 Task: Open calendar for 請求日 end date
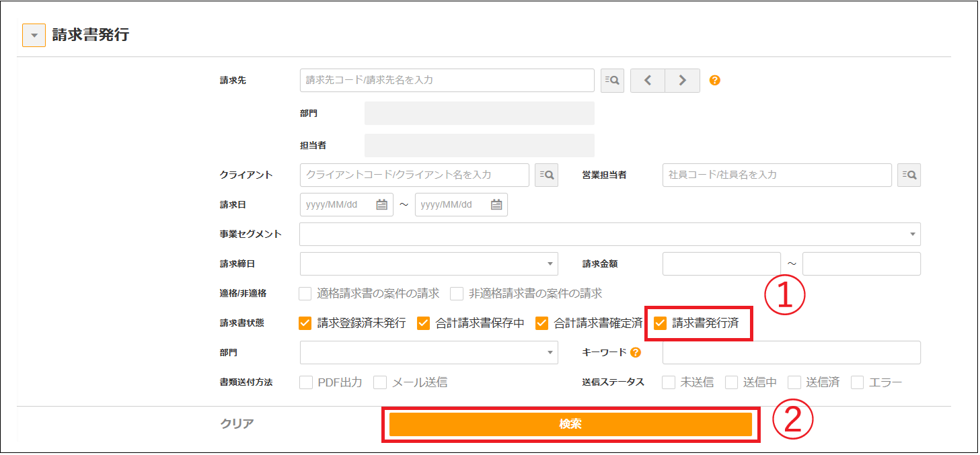[496, 205]
